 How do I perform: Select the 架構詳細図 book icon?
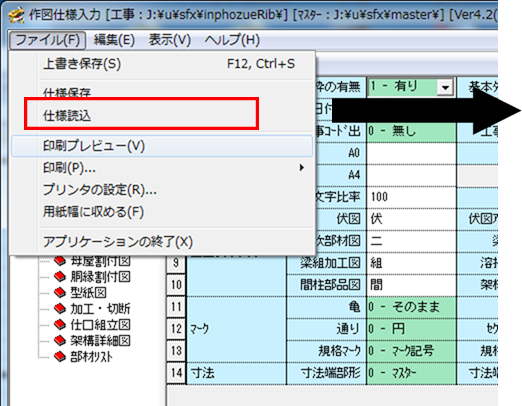60,340
